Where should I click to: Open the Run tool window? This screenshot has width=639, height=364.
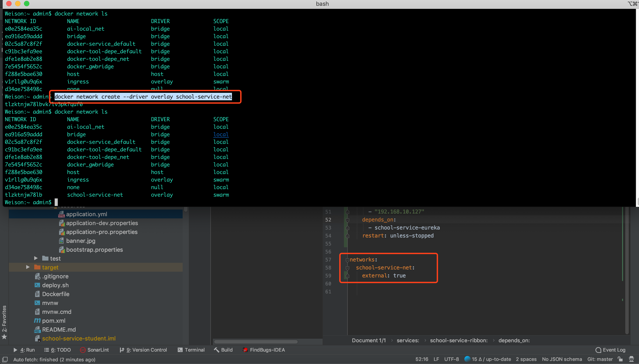click(24, 350)
